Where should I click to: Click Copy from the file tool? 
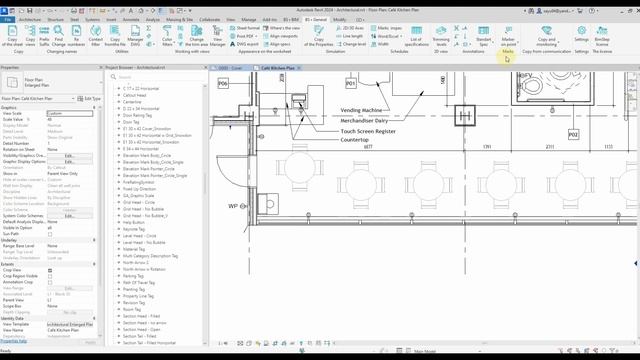coord(115,36)
